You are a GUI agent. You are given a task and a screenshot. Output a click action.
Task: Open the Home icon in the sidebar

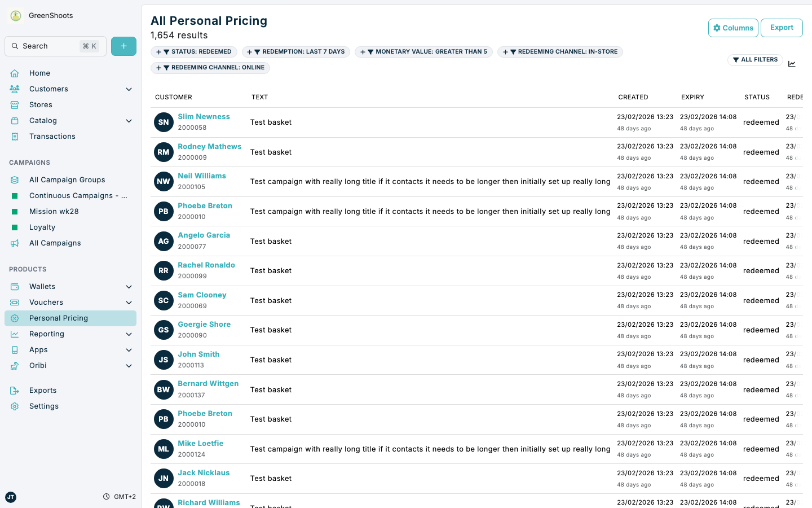(15, 73)
